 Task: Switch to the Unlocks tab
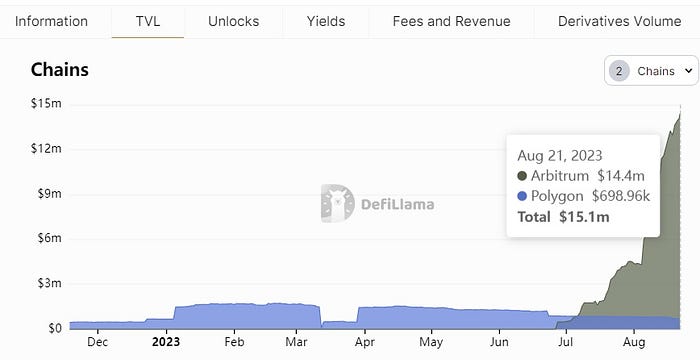pyautogui.click(x=233, y=21)
